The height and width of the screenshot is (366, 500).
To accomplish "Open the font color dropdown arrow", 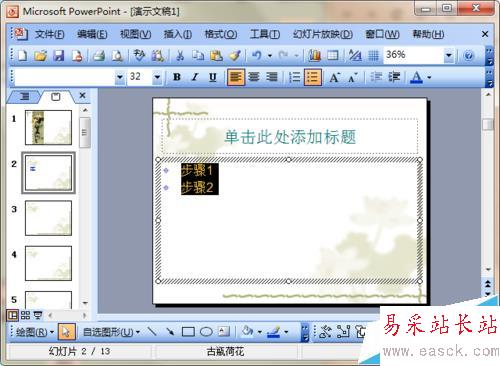I will pos(429,77).
